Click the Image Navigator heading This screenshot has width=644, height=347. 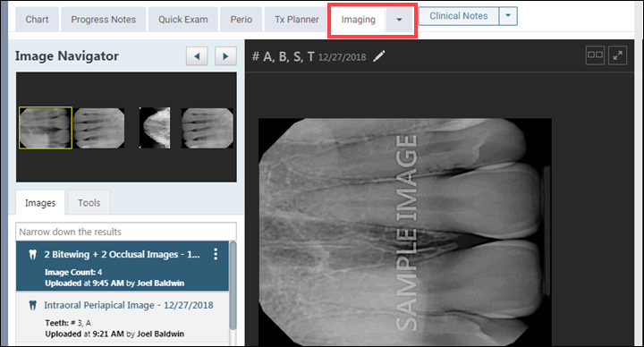click(x=67, y=55)
